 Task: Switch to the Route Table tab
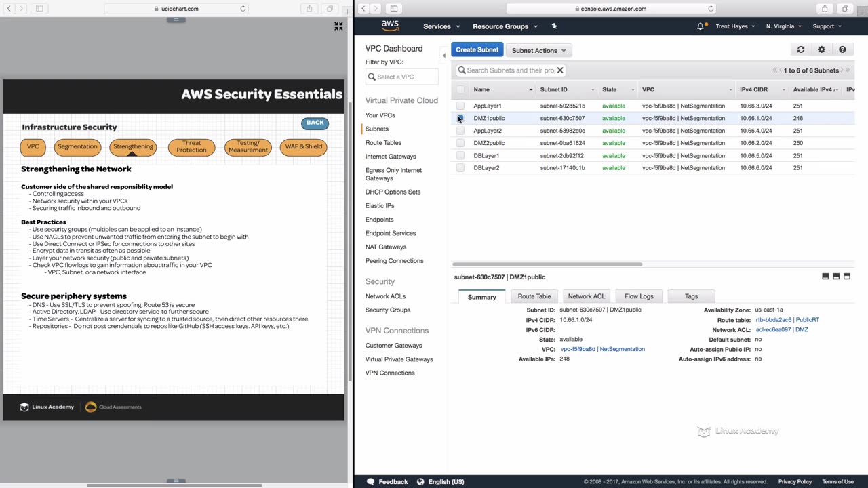point(534,296)
